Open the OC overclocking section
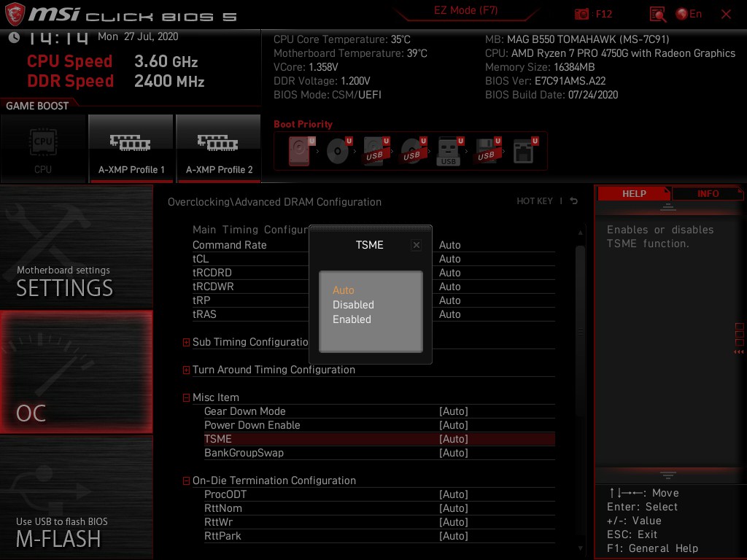Image resolution: width=747 pixels, height=560 pixels. tap(76, 372)
